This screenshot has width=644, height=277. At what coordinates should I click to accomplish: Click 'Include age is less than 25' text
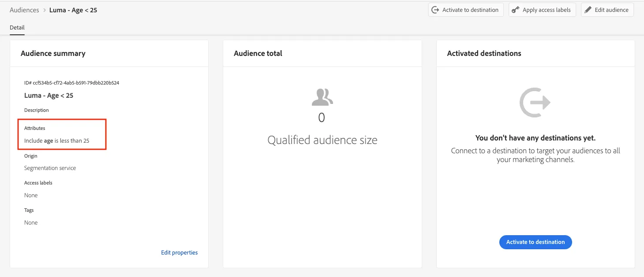[x=57, y=141]
